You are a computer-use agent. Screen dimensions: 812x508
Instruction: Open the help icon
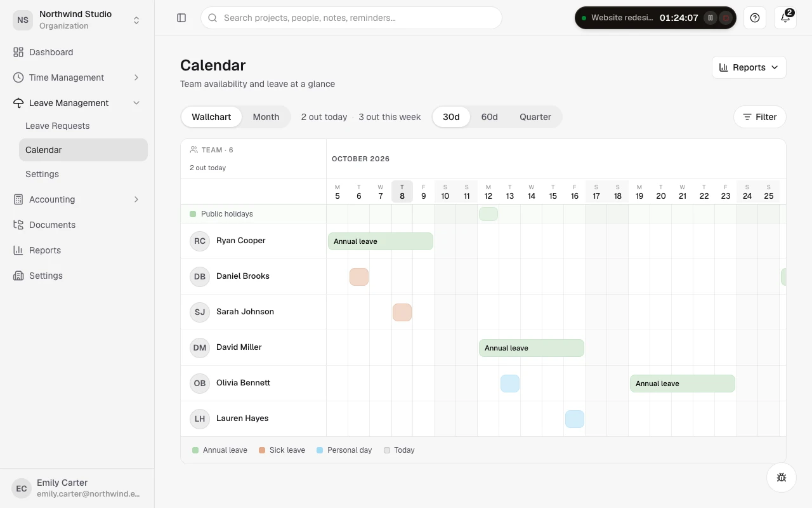point(755,18)
